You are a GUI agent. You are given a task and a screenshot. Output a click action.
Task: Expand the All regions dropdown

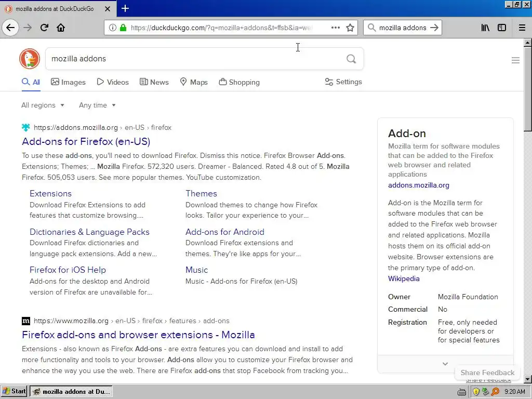click(x=43, y=105)
